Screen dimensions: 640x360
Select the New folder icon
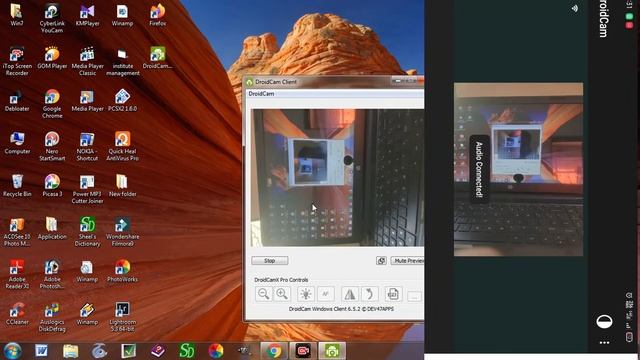[122, 186]
